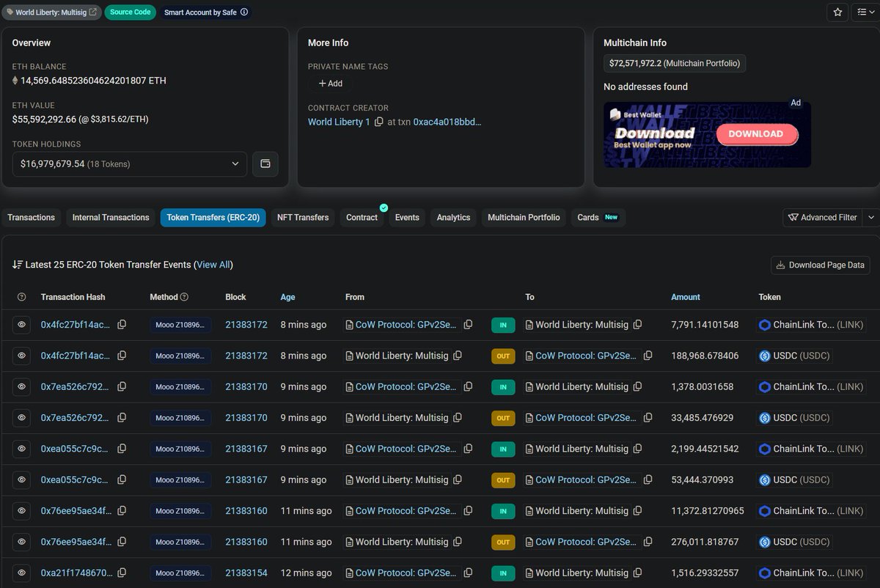
Task: Click ChainLink Token link in 1,378.0031658 row
Action: click(x=804, y=386)
